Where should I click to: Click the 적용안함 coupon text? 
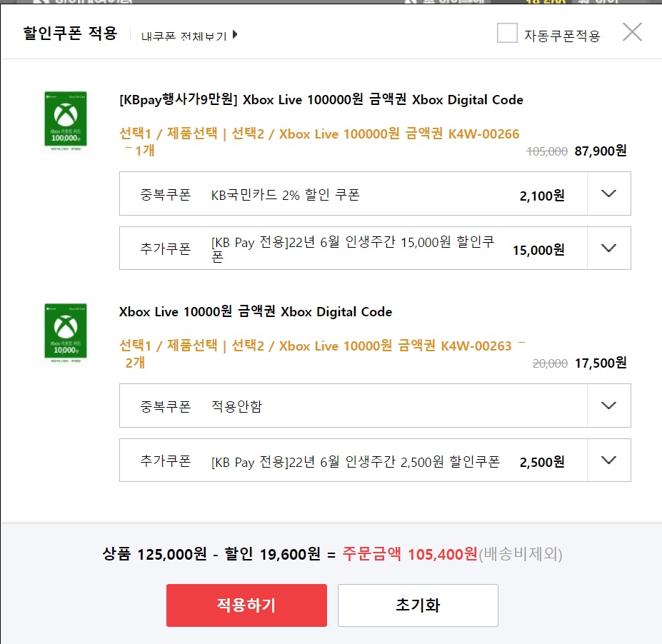tap(236, 406)
